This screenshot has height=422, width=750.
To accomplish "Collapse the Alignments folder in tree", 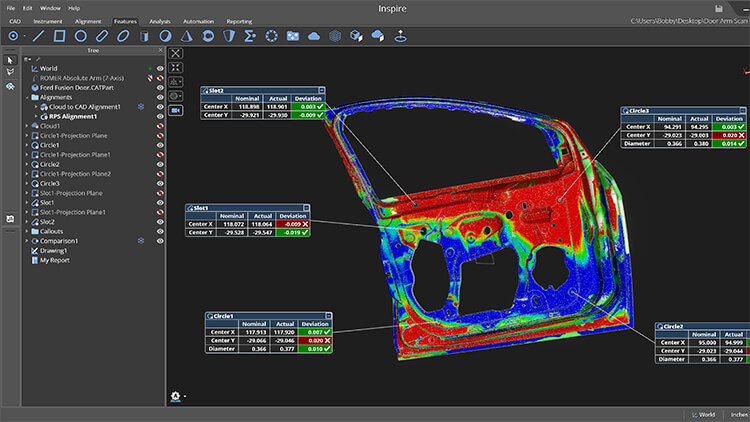I will coord(27,97).
